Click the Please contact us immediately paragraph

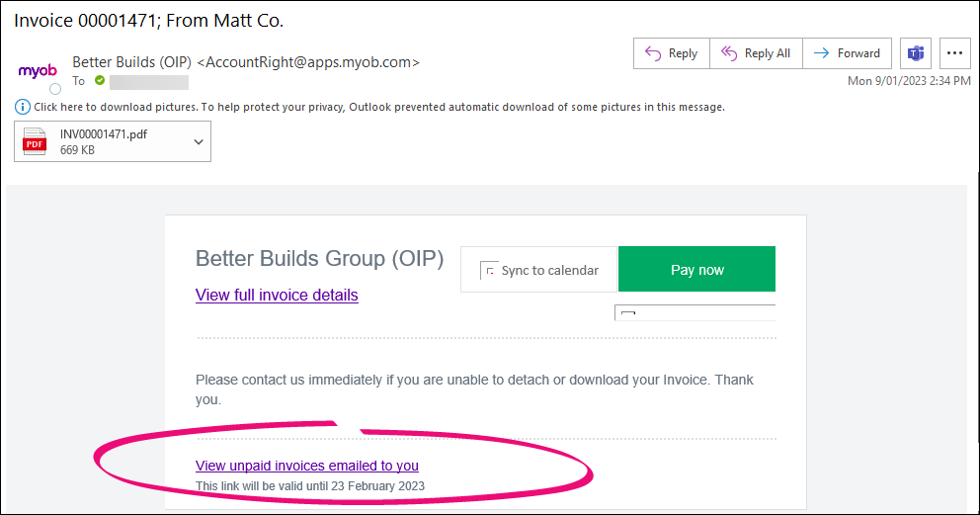[474, 389]
